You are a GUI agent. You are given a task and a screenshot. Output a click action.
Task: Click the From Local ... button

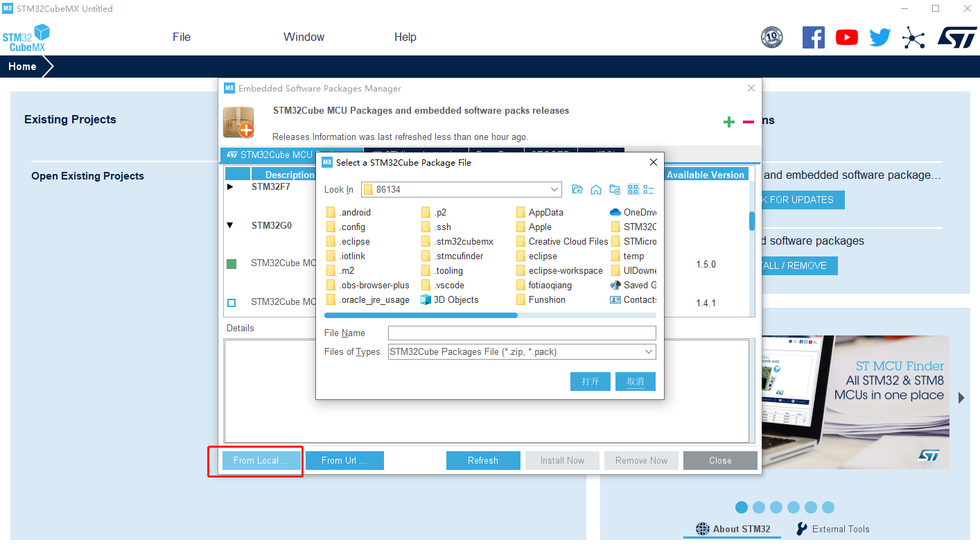(x=261, y=460)
